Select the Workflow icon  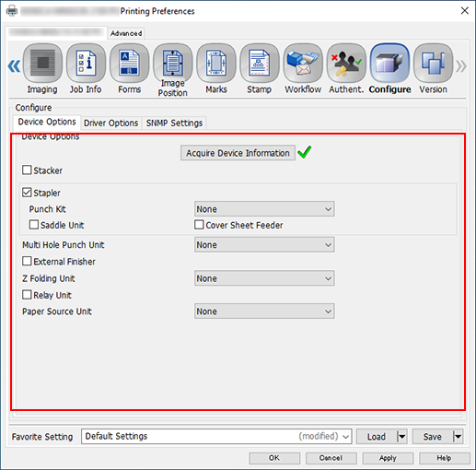click(303, 63)
